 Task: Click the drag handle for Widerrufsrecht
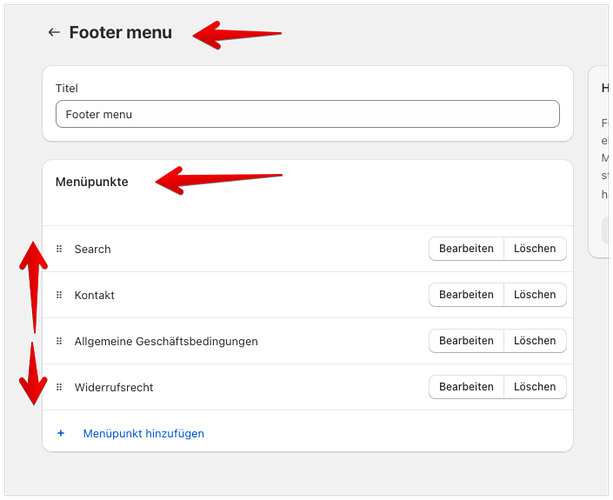(x=59, y=387)
